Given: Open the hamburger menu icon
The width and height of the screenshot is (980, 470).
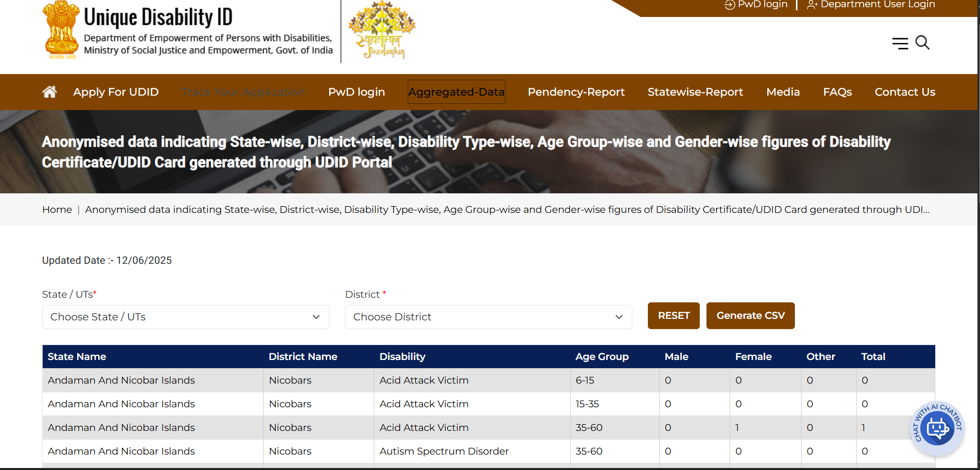Looking at the screenshot, I should click(x=900, y=43).
